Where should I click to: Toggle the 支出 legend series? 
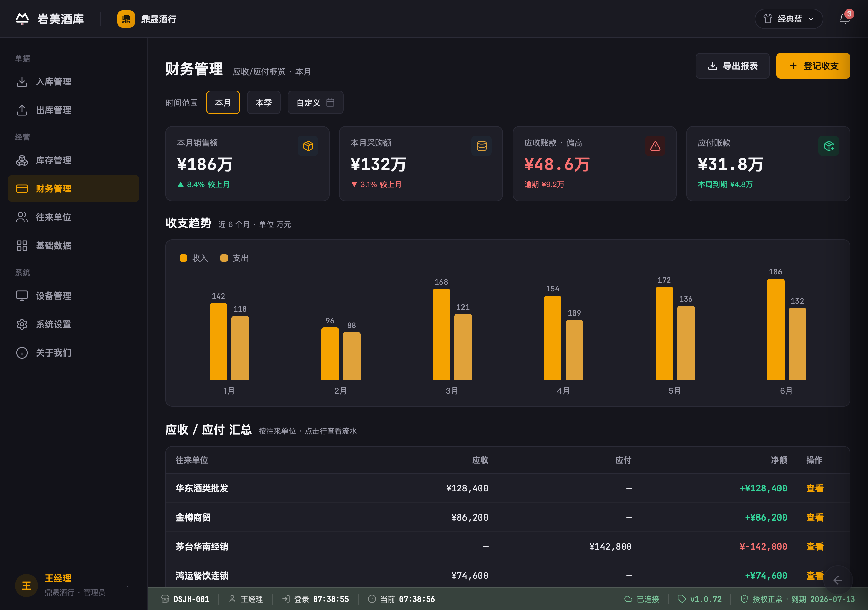pos(234,258)
